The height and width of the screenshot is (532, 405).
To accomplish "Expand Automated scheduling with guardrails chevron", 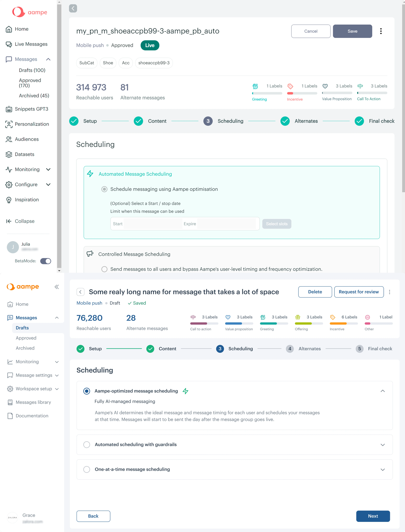I will pyautogui.click(x=382, y=445).
